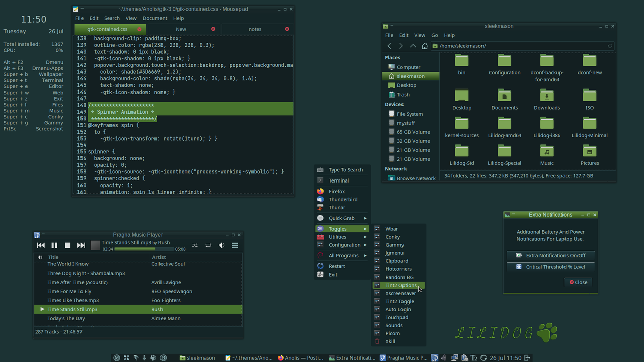
Task: Open File System under Devices
Action: pyautogui.click(x=411, y=114)
